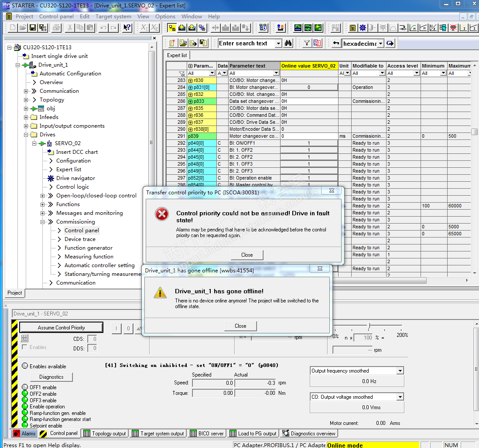The height and width of the screenshot is (448, 479).
Task: Click the binoculars search icon
Action: point(288,43)
